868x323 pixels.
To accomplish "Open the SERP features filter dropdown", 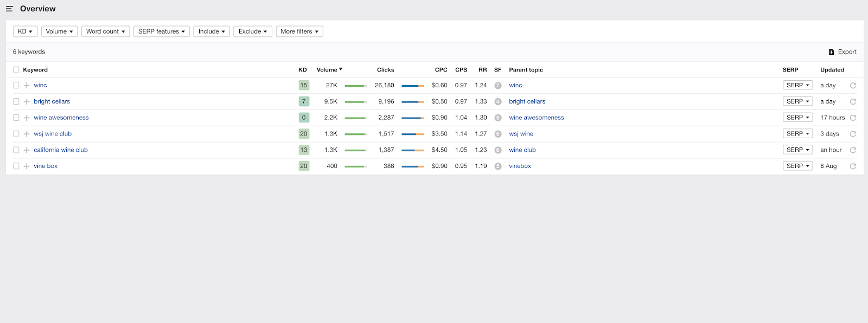I will click(162, 31).
